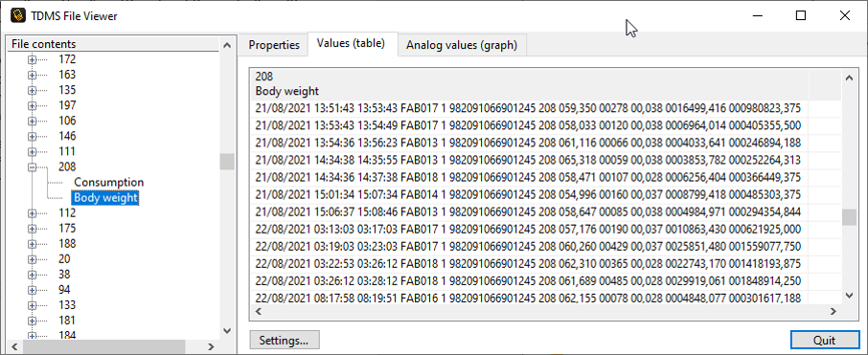Click table scroll up arrow
Screen dimensions: 868x355
pyautogui.click(x=849, y=78)
